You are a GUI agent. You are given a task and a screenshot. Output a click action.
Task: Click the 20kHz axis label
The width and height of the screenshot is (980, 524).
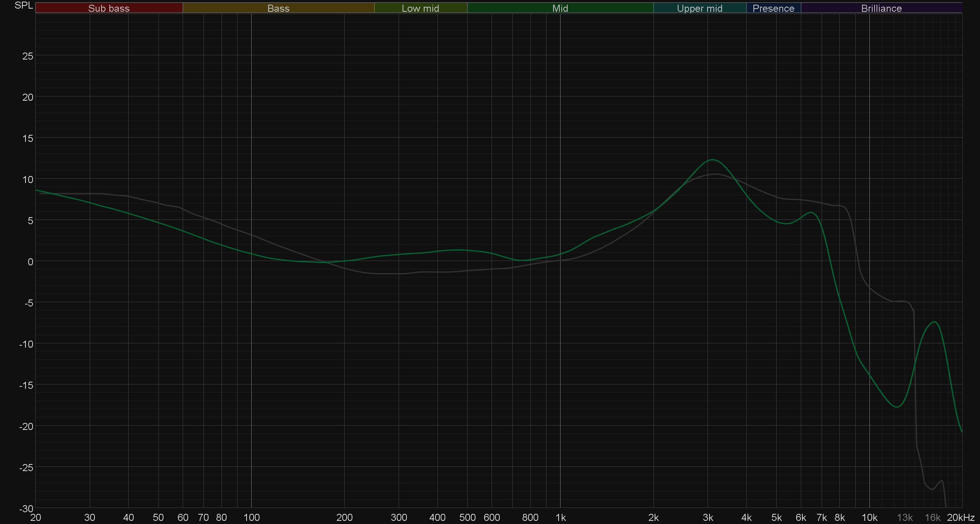click(960, 517)
